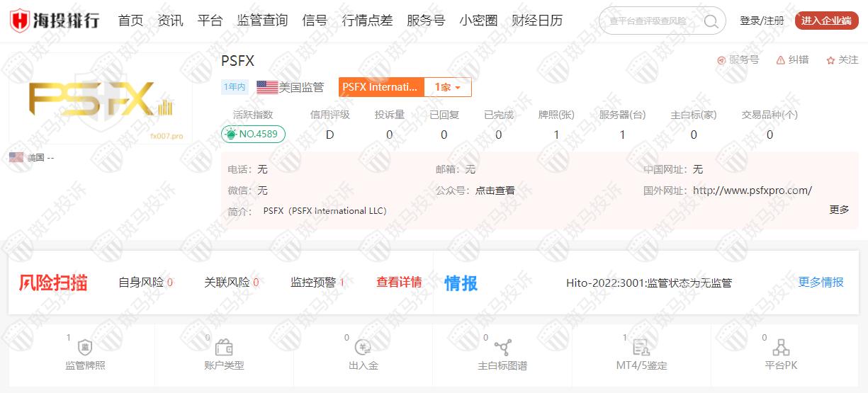Go to the 监管查询 menu item

[x=262, y=21]
